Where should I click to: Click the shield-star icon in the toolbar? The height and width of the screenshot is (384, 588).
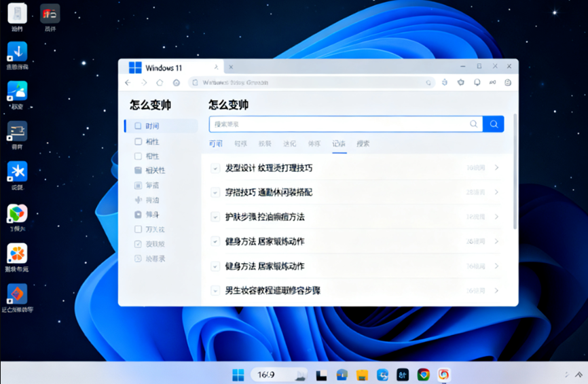[460, 82]
